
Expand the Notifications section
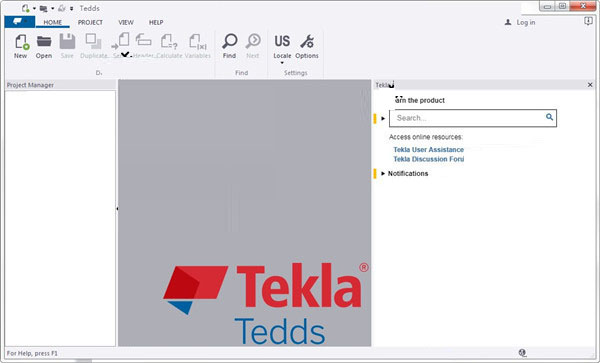[x=383, y=173]
